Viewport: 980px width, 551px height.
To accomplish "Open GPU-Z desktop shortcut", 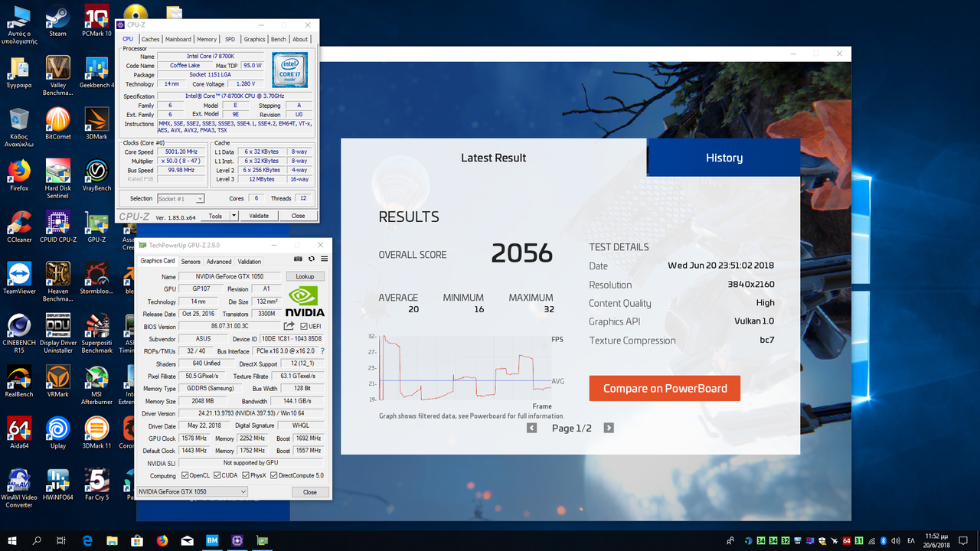I will click(96, 227).
